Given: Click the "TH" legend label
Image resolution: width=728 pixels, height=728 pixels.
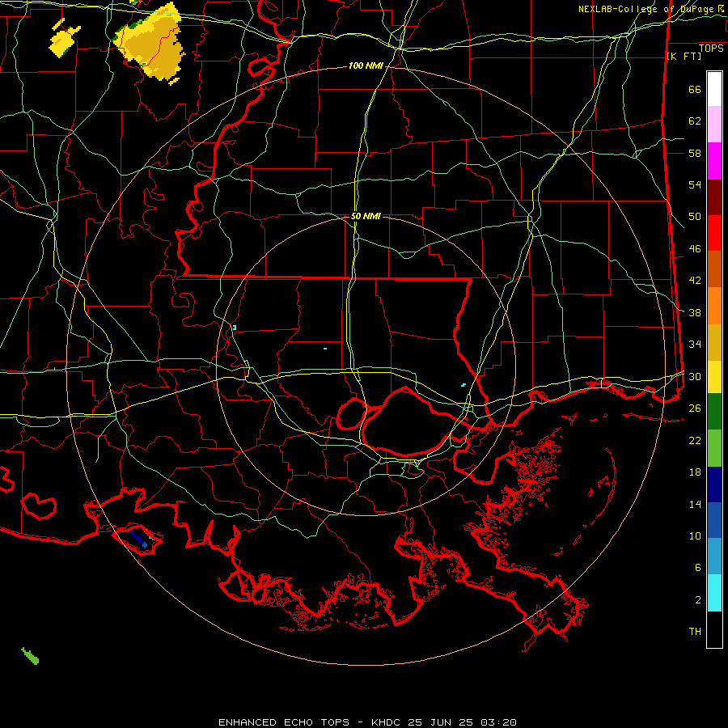Looking at the screenshot, I should pyautogui.click(x=695, y=632).
